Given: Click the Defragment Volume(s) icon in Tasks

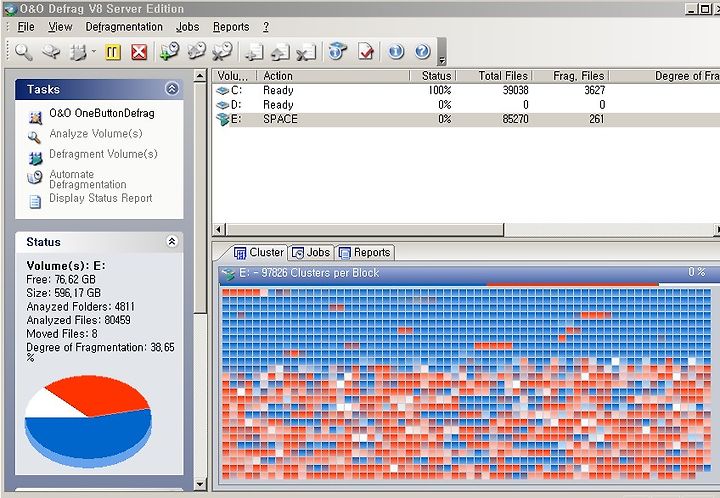Looking at the screenshot, I should pyautogui.click(x=35, y=158).
